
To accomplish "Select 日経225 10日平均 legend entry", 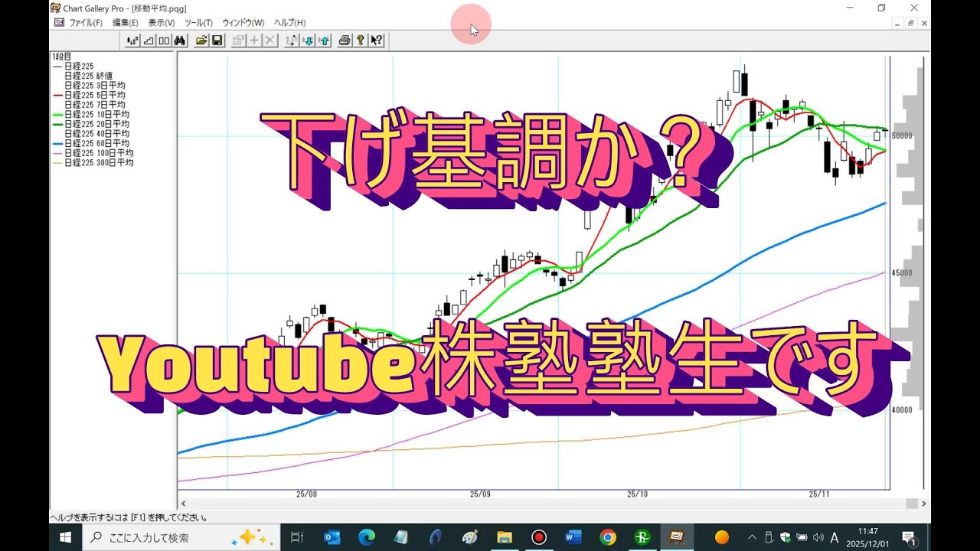I will point(97,114).
